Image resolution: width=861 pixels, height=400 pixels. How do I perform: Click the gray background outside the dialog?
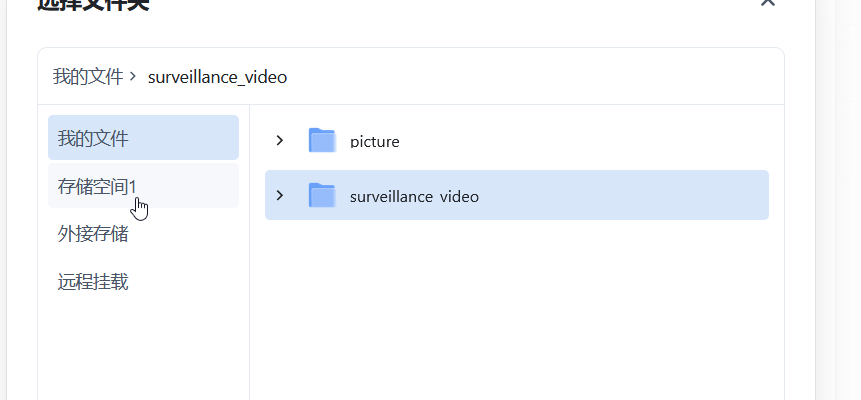(x=839, y=220)
